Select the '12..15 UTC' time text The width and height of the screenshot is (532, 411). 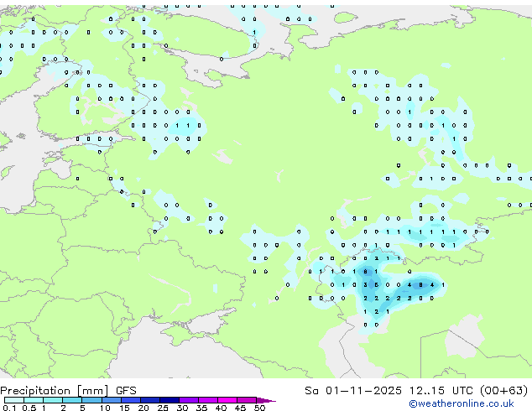pos(441,391)
